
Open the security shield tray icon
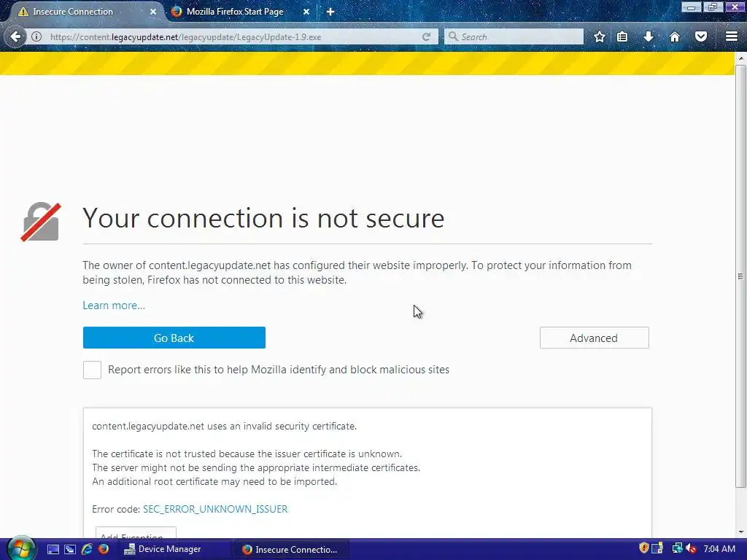click(x=643, y=548)
